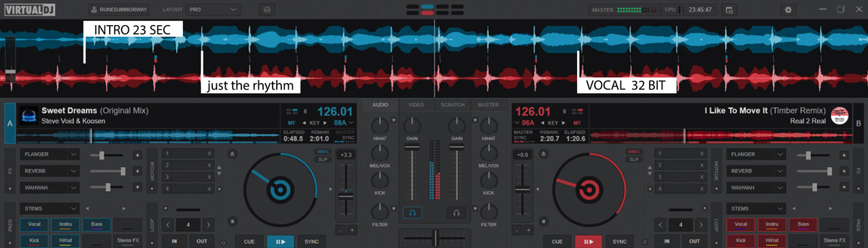Toggle Vocal stem pad on deck A
Image resolution: width=868 pixels, height=248 pixels.
35,224
